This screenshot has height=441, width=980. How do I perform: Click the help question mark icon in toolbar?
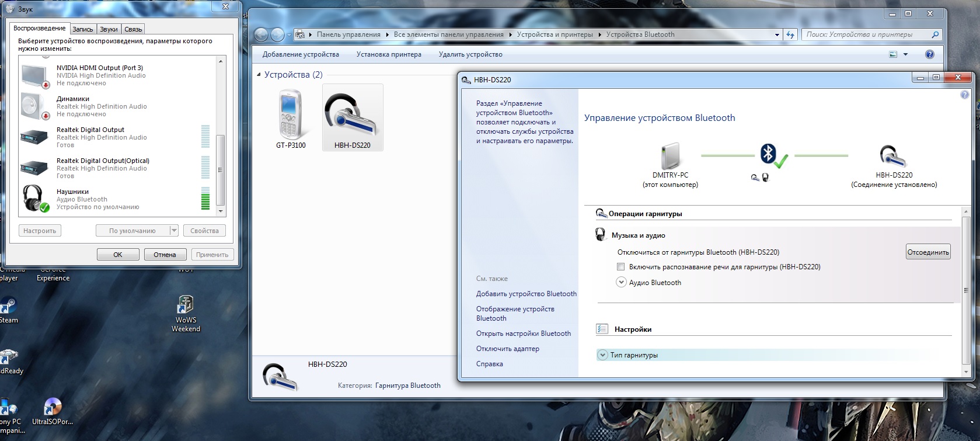(930, 54)
